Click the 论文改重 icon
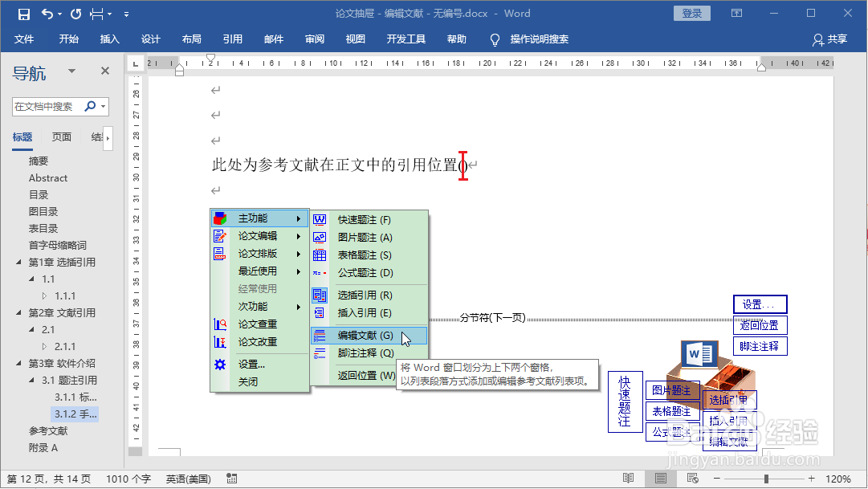The width and height of the screenshot is (868, 489). [x=220, y=342]
